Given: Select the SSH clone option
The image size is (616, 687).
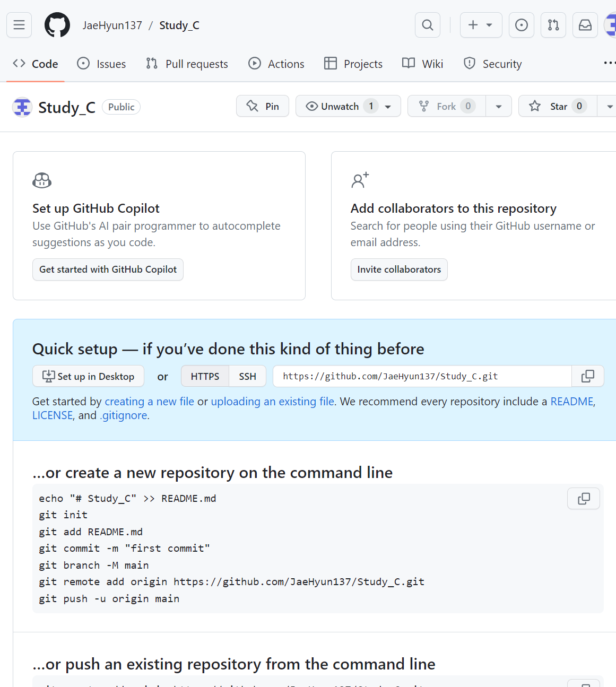Looking at the screenshot, I should tap(247, 376).
